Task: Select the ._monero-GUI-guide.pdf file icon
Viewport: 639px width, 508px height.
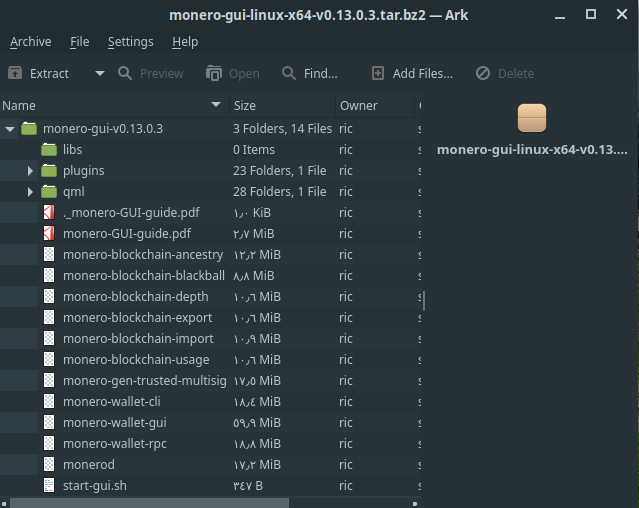Action: coord(49,213)
